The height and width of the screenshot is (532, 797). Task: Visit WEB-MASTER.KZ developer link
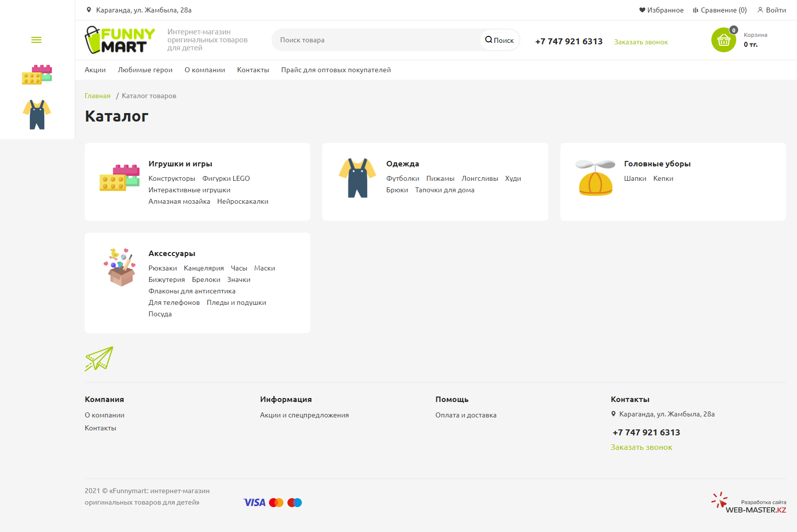[x=755, y=510]
